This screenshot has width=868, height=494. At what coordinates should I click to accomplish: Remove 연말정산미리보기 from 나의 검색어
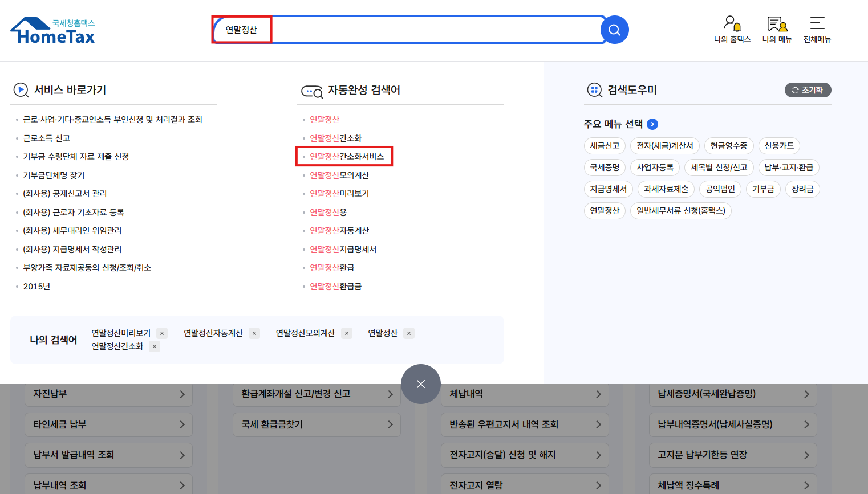click(x=162, y=333)
